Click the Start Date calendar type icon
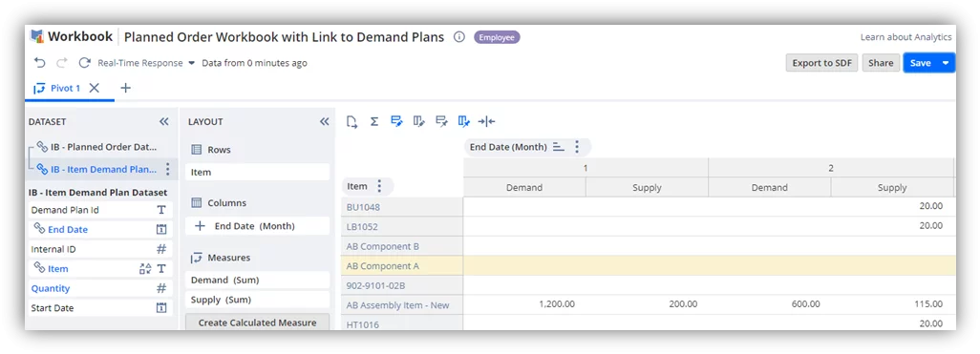This screenshot has width=980, height=354. 161,308
